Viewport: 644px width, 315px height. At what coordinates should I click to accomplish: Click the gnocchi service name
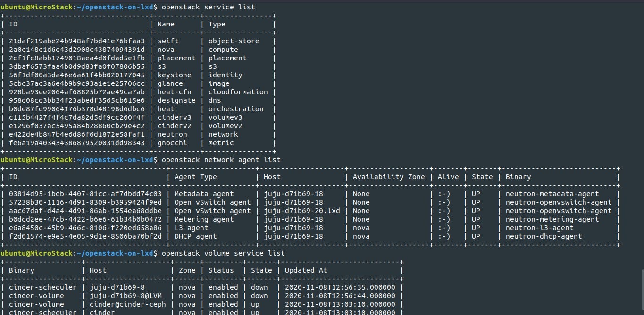tap(172, 143)
